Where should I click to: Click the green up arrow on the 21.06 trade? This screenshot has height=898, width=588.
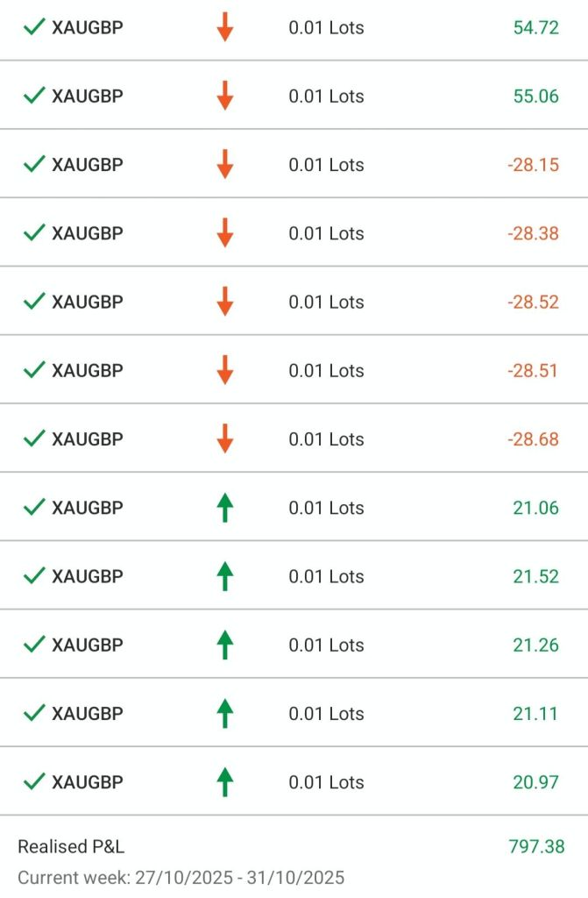click(x=225, y=507)
